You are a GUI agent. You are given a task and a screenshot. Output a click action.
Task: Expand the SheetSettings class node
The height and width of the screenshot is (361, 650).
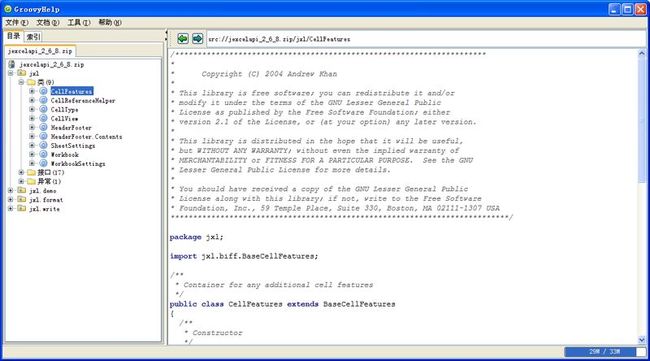[32, 145]
